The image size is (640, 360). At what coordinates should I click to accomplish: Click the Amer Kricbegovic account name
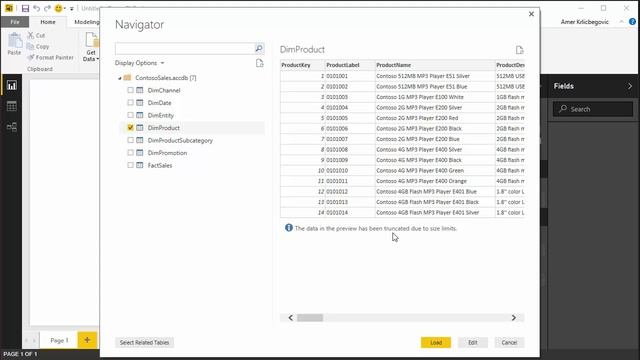[584, 22]
